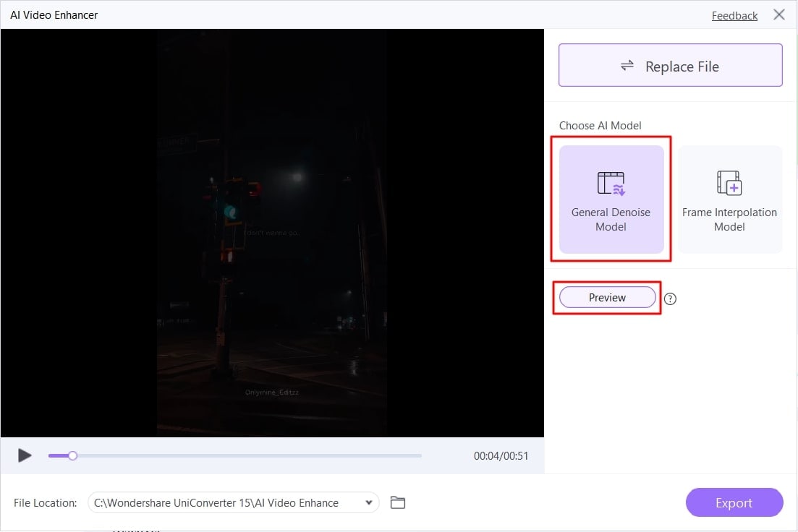Click the playback progress slider handle
798x532 pixels.
[x=73, y=455]
